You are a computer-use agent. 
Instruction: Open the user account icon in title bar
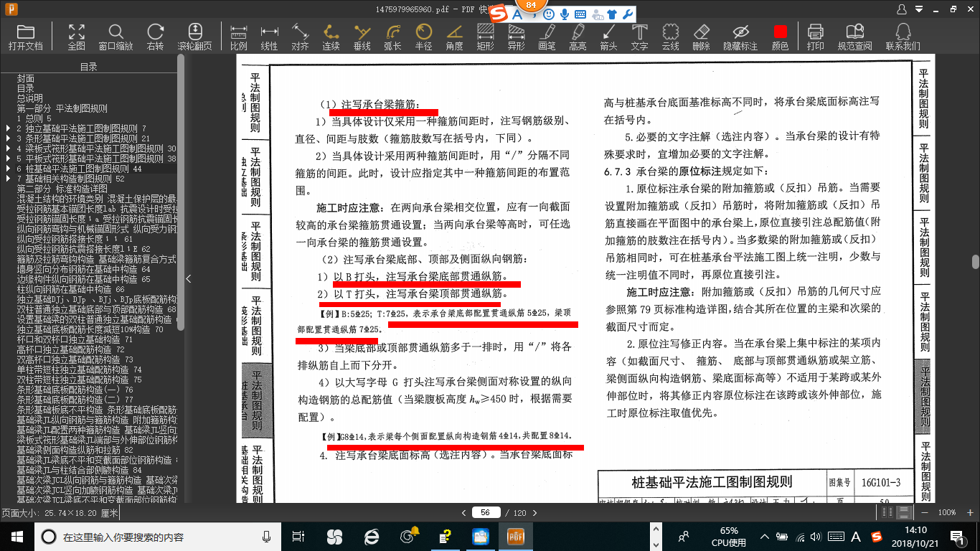pyautogui.click(x=903, y=9)
